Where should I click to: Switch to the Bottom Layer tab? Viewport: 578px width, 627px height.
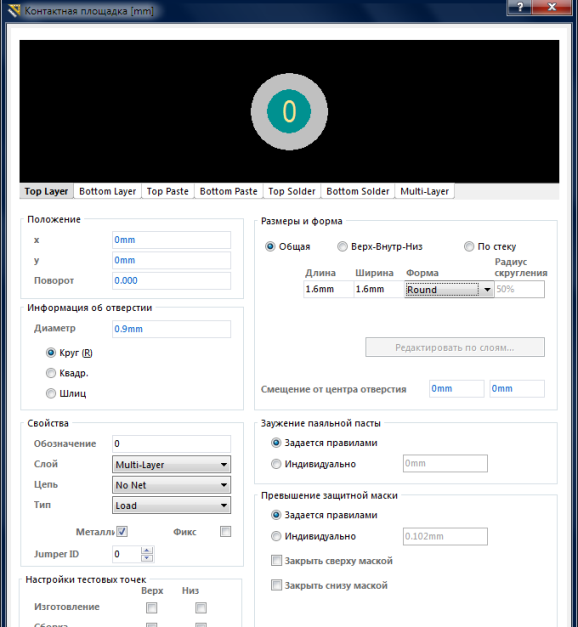tap(108, 191)
